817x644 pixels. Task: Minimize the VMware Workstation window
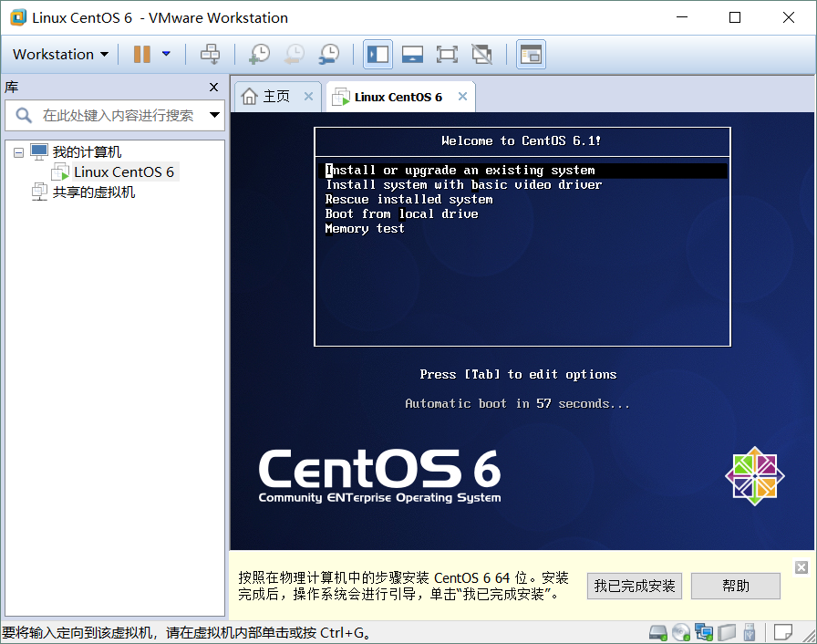tap(682, 17)
